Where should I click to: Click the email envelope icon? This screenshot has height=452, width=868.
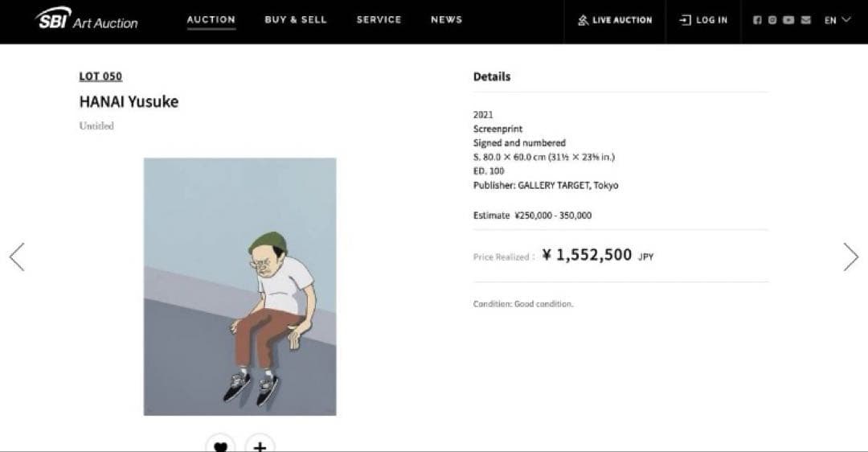(805, 20)
